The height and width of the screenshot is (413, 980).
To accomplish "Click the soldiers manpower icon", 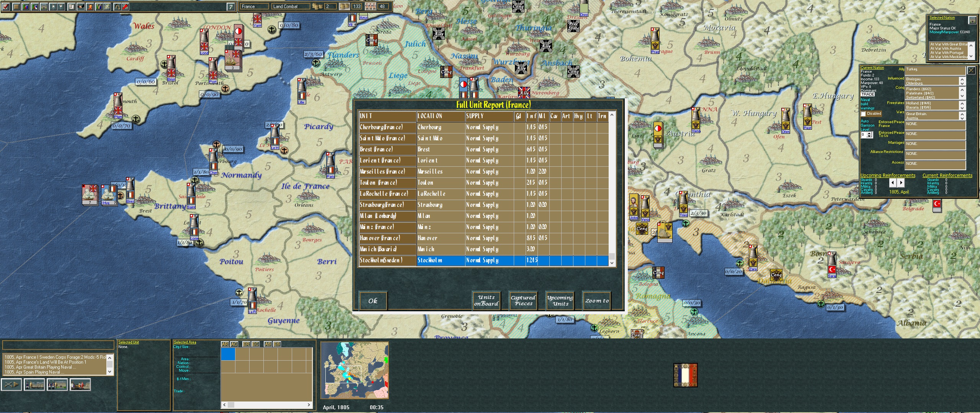I will (371, 6).
